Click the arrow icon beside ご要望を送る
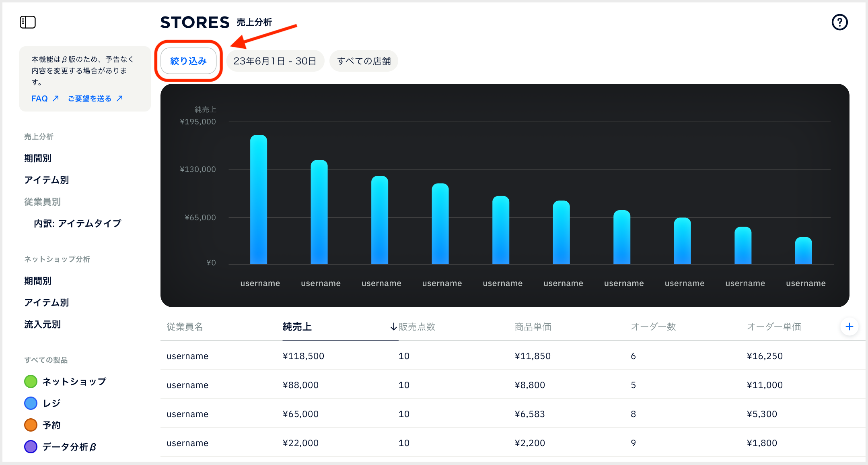 (x=119, y=99)
